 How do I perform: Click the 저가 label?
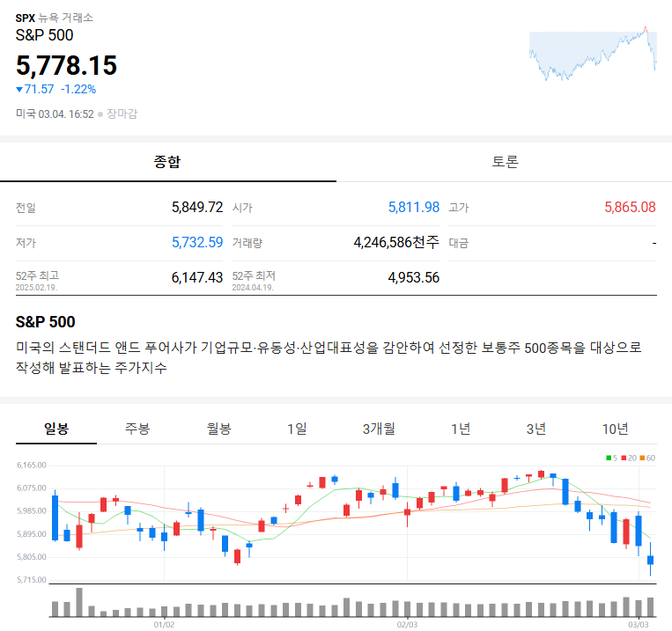click(x=26, y=243)
